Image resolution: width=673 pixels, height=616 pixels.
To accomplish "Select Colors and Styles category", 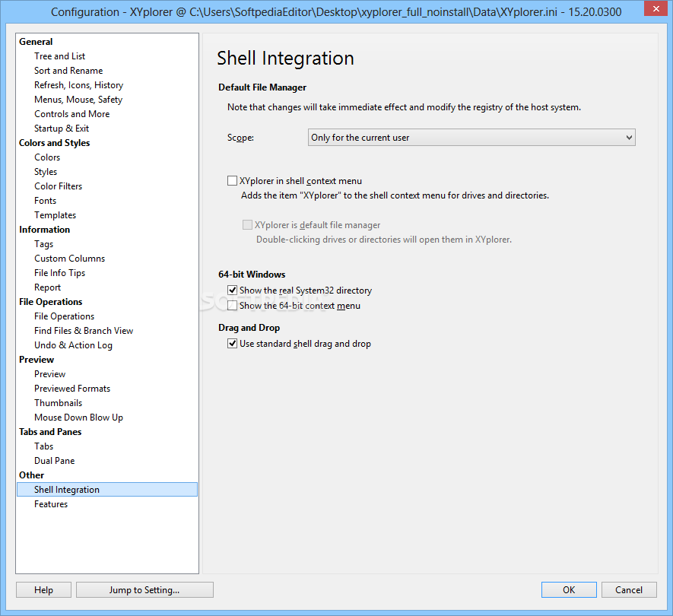I will pos(55,143).
